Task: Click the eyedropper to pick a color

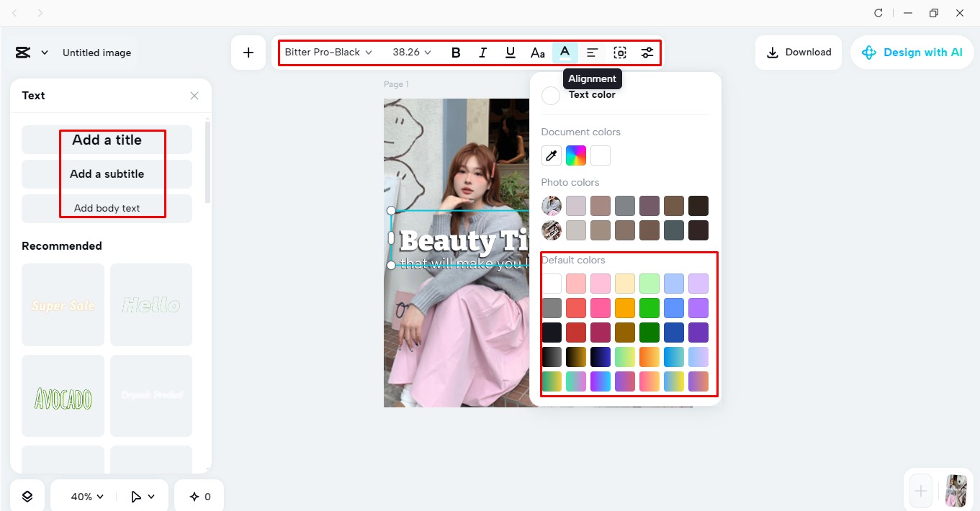Action: (x=551, y=155)
